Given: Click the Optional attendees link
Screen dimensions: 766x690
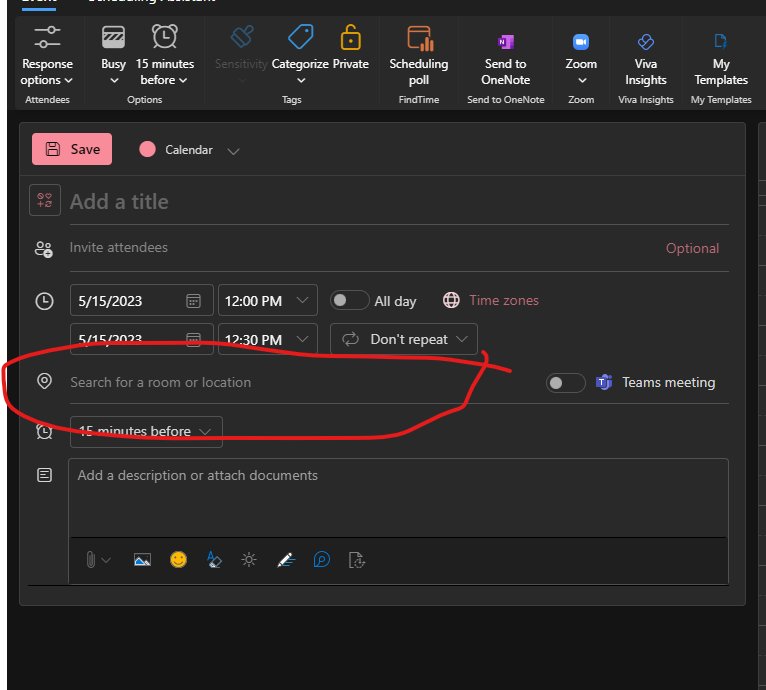Looking at the screenshot, I should [x=692, y=248].
